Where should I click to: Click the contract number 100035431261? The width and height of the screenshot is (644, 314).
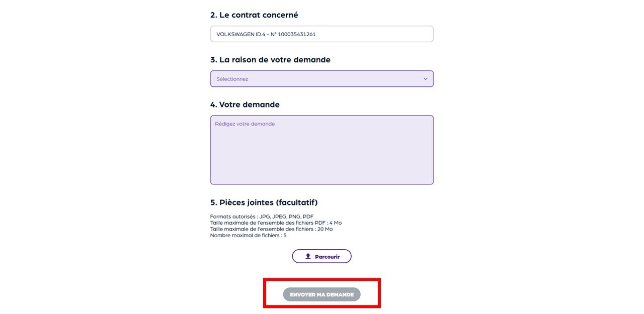tap(297, 34)
